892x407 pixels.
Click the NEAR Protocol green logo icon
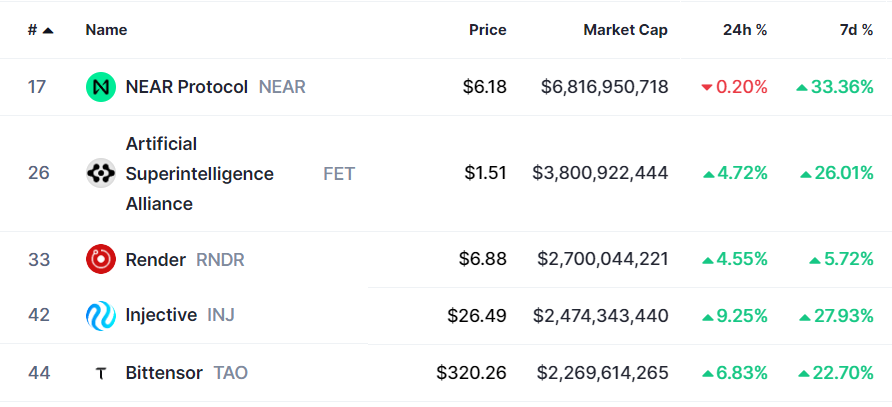pyautogui.click(x=101, y=87)
